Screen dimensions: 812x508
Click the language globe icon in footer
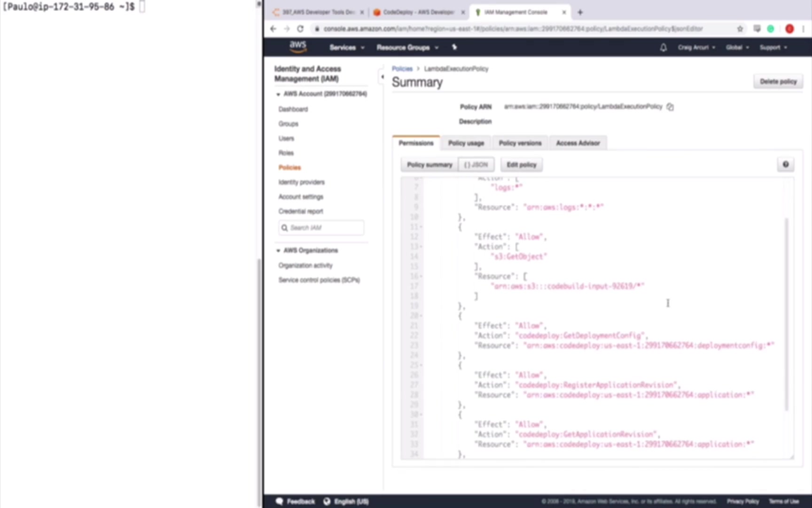pyautogui.click(x=327, y=501)
